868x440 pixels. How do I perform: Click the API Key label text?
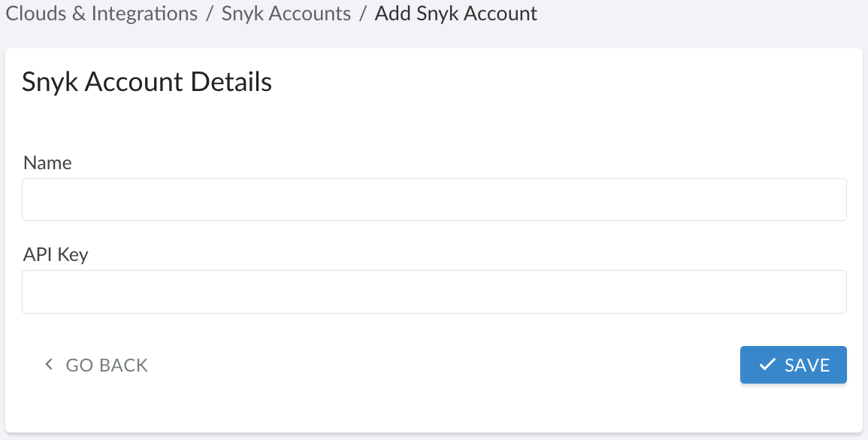point(55,254)
